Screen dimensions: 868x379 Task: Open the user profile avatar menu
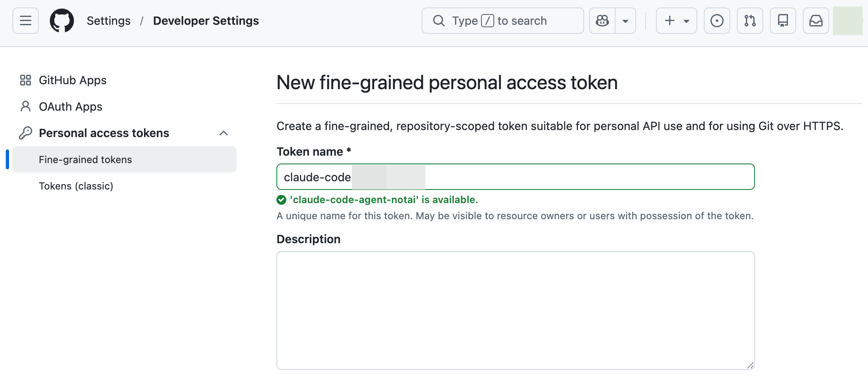point(847,21)
